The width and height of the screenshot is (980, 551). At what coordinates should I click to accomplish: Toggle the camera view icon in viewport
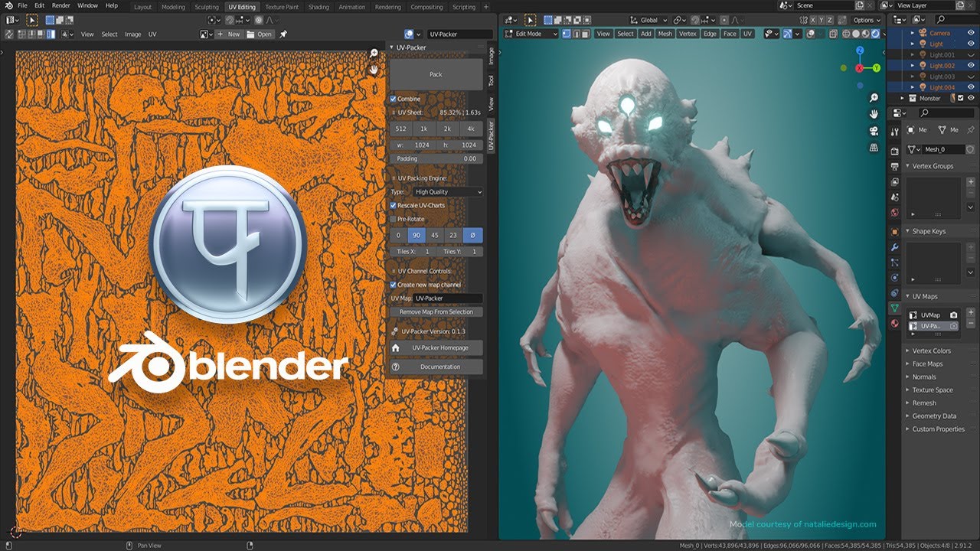pyautogui.click(x=874, y=130)
